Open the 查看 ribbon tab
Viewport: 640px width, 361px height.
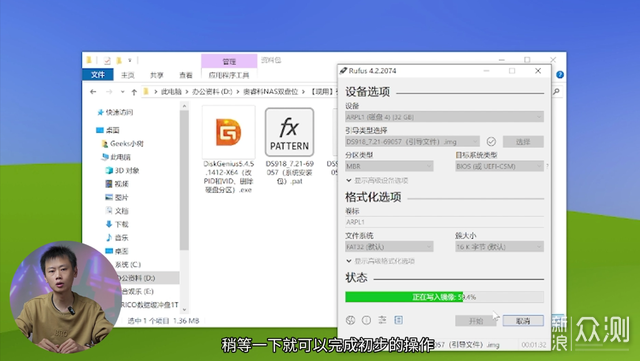click(186, 75)
